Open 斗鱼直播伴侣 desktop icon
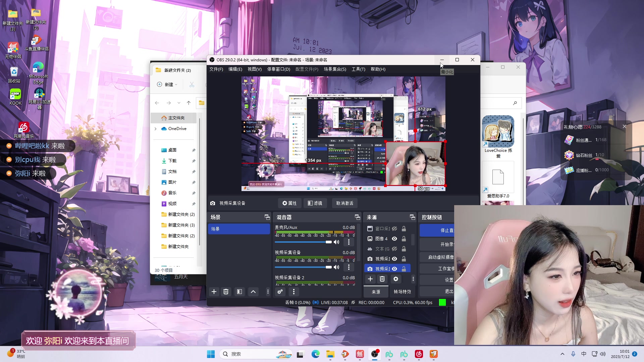644x362 pixels. (x=37, y=43)
